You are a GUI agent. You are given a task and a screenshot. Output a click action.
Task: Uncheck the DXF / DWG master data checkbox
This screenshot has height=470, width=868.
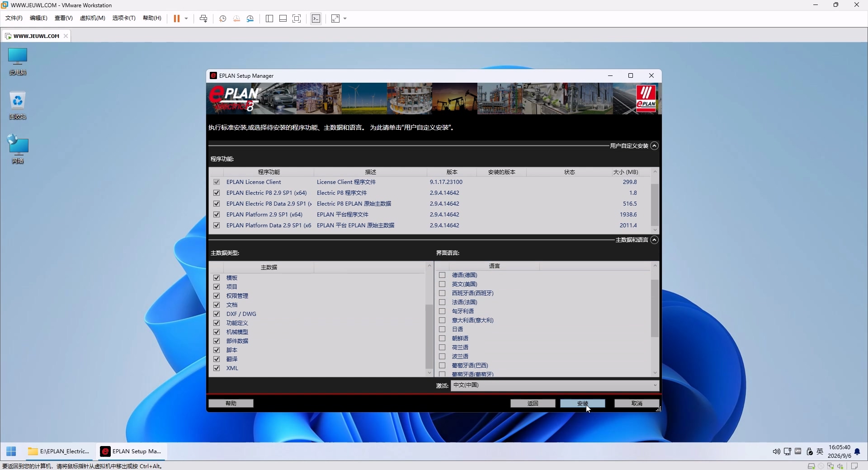[x=217, y=314]
